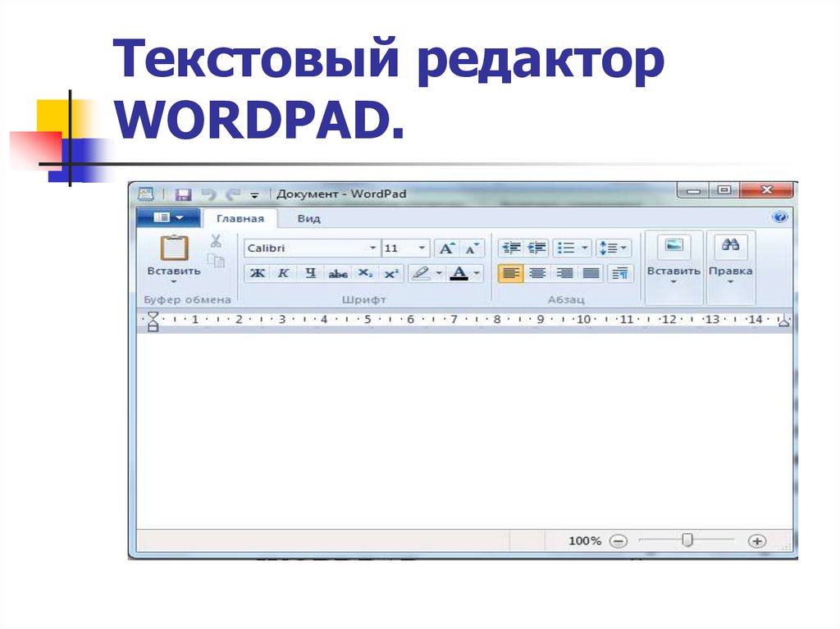This screenshot has height=629, width=840.
Task: Open the Customize Quick Access Toolbar arrow
Action: pyautogui.click(x=254, y=195)
